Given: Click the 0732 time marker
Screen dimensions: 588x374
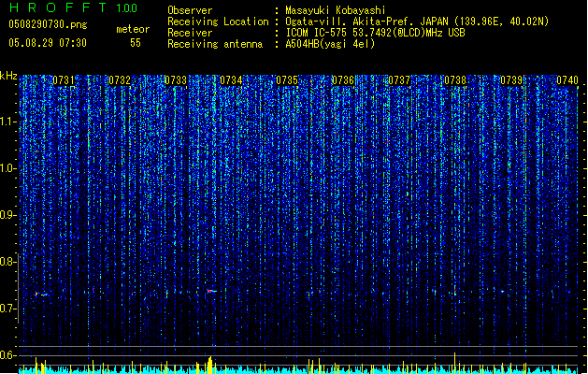Looking at the screenshot, I should (x=120, y=80).
